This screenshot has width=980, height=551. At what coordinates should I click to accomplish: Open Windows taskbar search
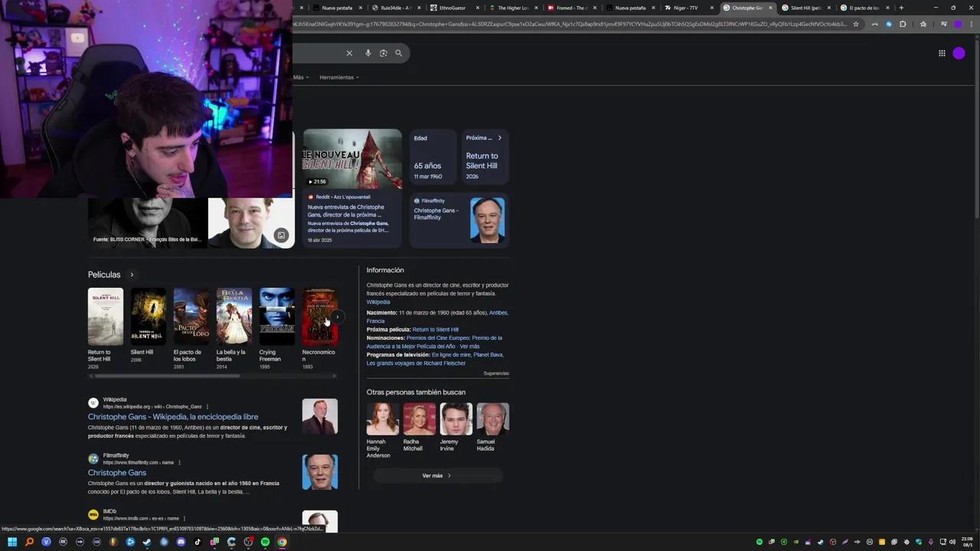[29, 542]
